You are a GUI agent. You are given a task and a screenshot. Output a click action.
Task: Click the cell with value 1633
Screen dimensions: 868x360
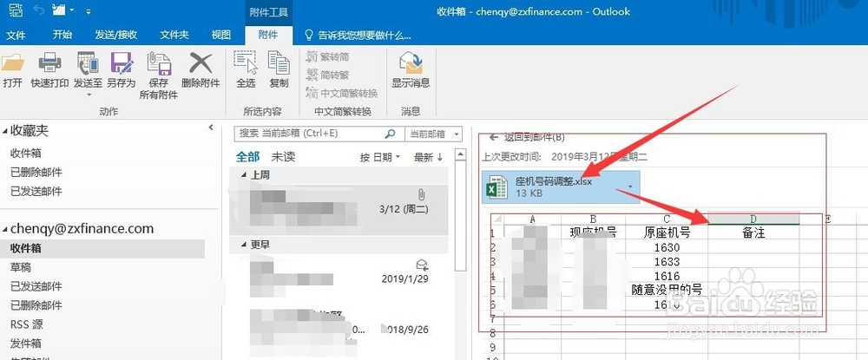click(667, 262)
